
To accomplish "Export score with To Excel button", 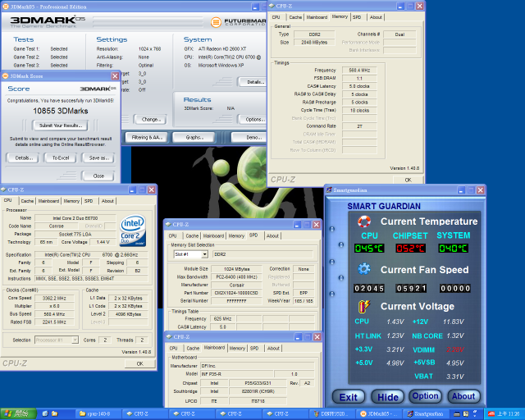I will point(61,157).
